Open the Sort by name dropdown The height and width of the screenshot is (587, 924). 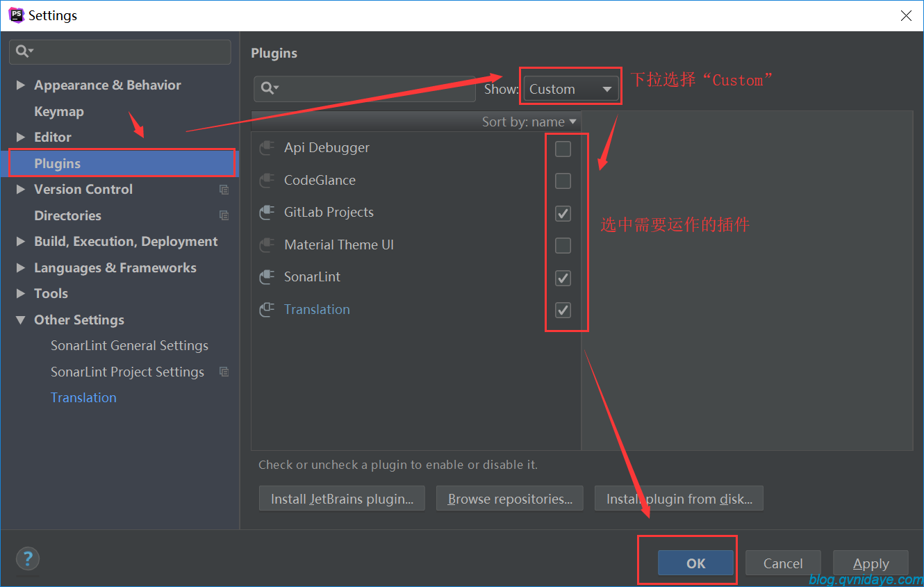pos(529,122)
